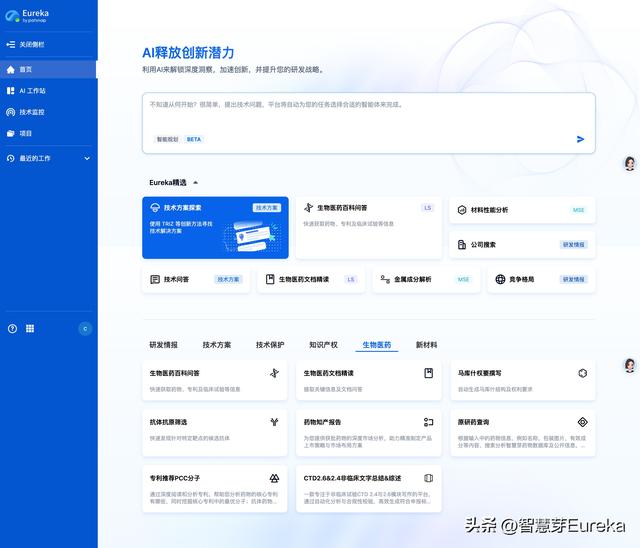This screenshot has width=640, height=548.
Task: Collapse the Eureka精选 section arrow
Action: coord(196,182)
